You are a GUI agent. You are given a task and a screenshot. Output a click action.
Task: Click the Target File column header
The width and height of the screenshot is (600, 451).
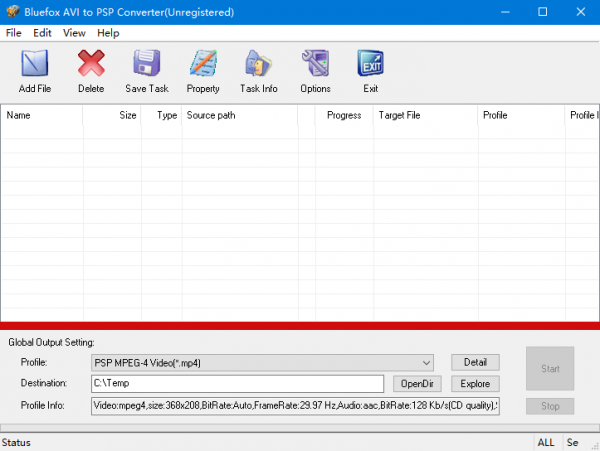tap(426, 115)
